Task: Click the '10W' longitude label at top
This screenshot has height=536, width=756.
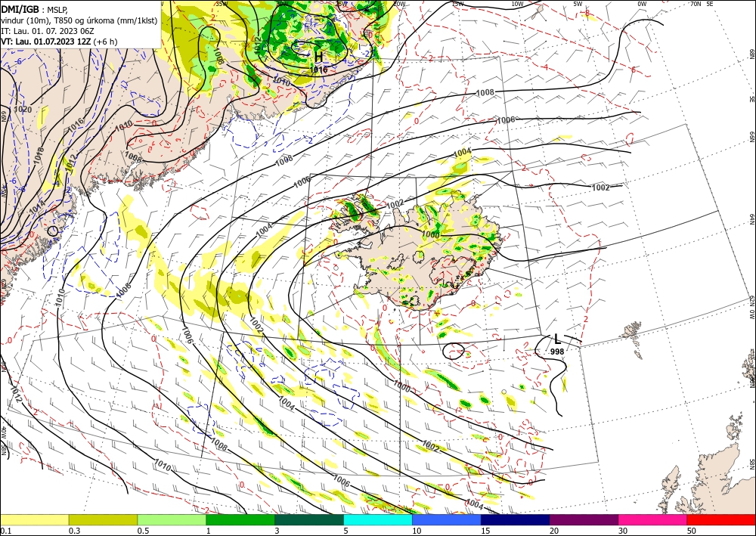Action: coord(517,4)
